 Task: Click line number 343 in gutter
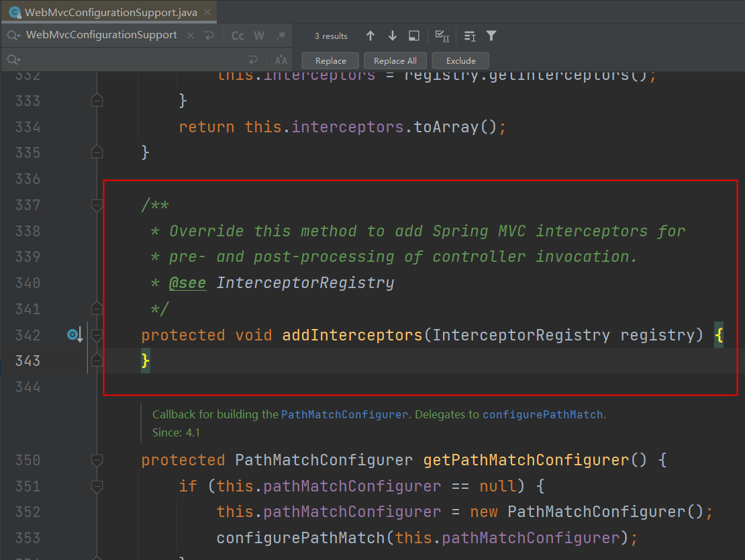pyautogui.click(x=28, y=361)
